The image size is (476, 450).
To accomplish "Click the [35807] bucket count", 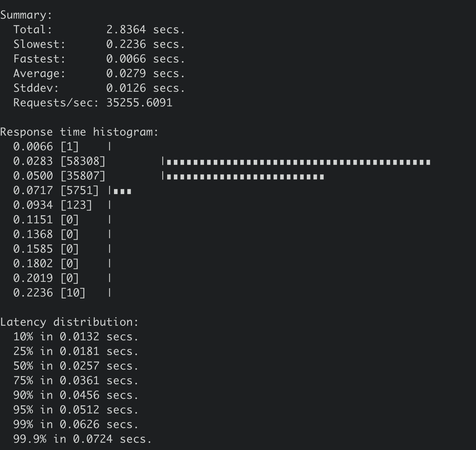I will coord(83,176).
